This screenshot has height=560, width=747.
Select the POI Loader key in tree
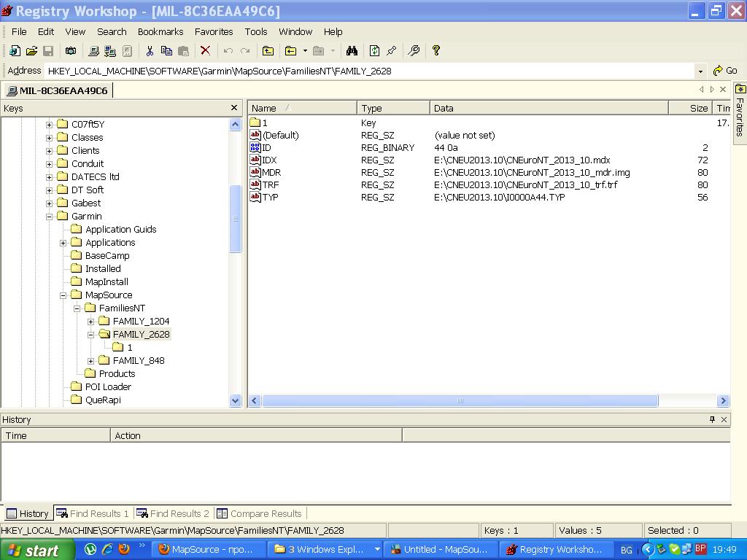(x=108, y=387)
